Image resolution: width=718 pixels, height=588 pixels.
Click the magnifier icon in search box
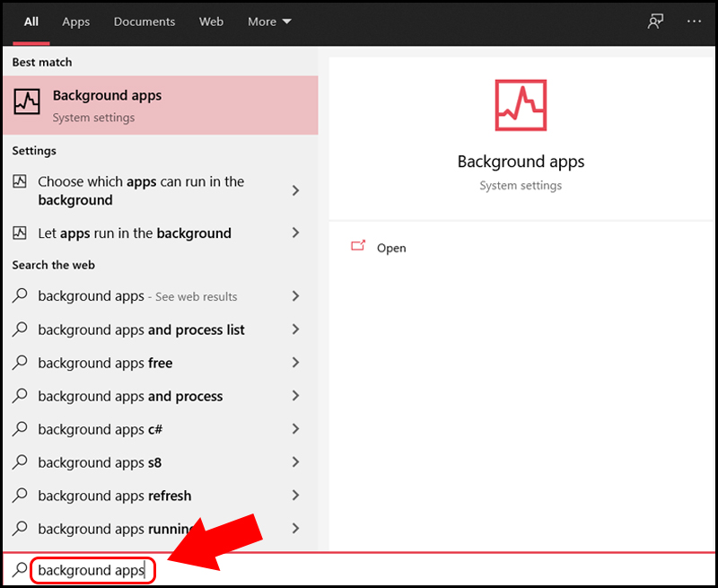19,570
